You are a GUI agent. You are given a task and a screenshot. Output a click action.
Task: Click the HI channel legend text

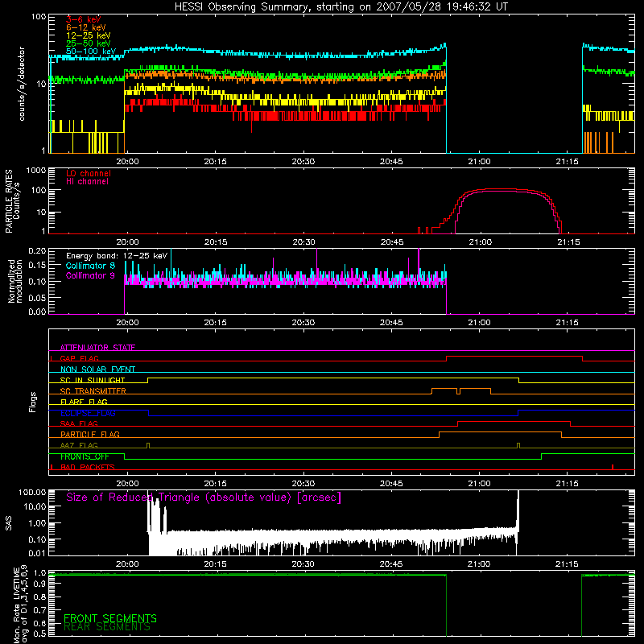[x=87, y=182]
